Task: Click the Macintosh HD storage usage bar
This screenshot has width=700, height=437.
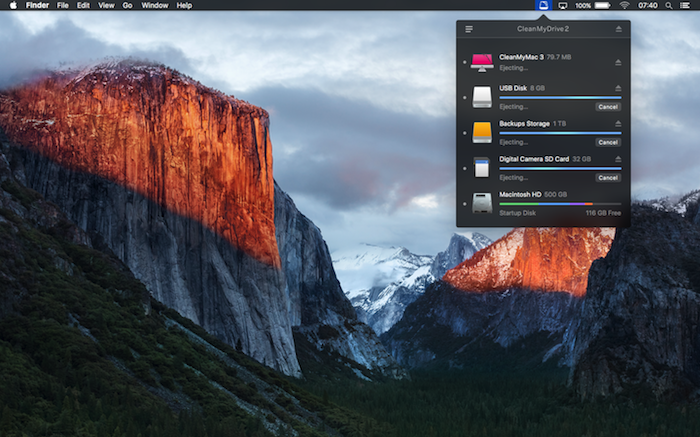Action: tap(560, 204)
